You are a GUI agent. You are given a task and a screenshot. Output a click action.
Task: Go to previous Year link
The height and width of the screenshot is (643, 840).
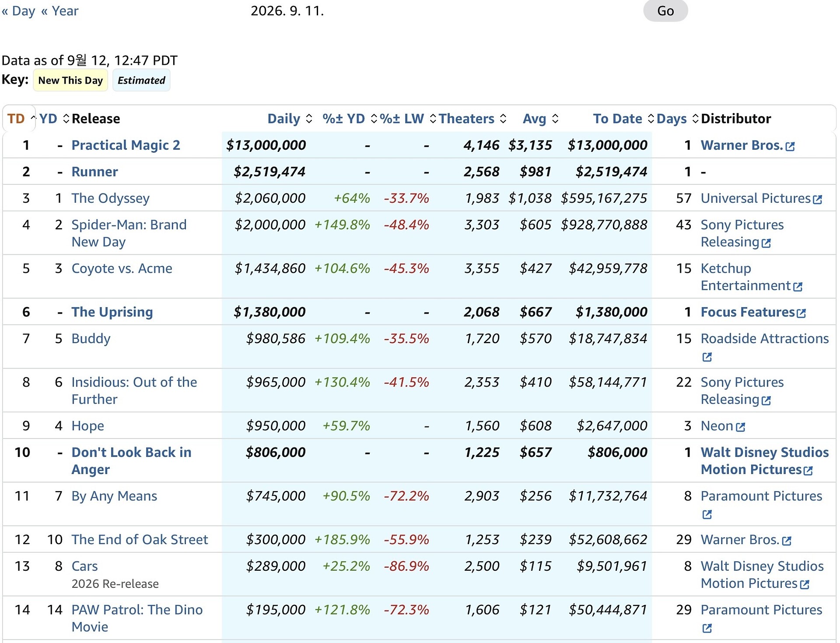(59, 11)
